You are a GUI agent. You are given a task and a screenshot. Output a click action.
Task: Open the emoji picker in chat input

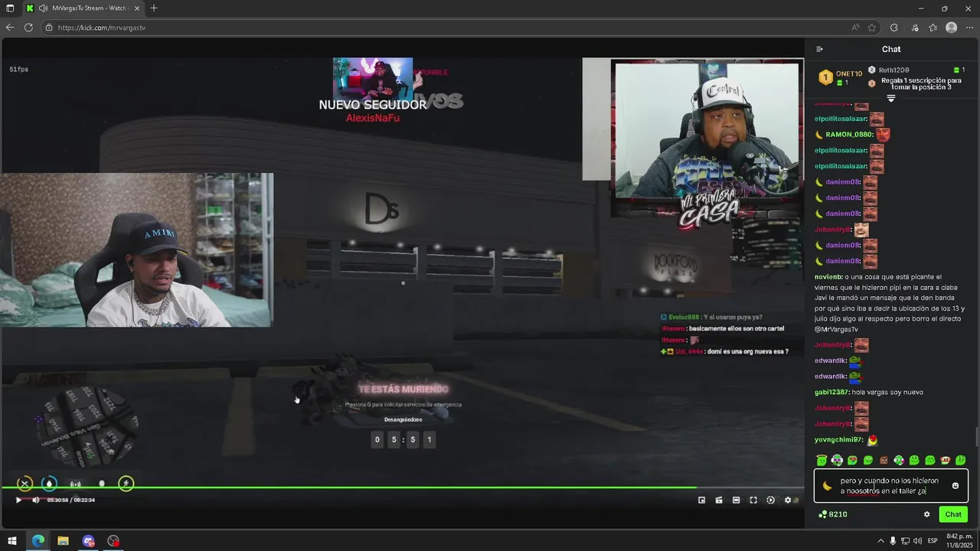[x=955, y=486]
